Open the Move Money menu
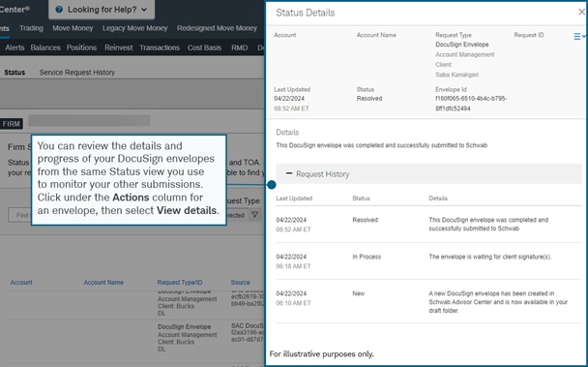This screenshot has height=367, width=588. click(x=73, y=28)
